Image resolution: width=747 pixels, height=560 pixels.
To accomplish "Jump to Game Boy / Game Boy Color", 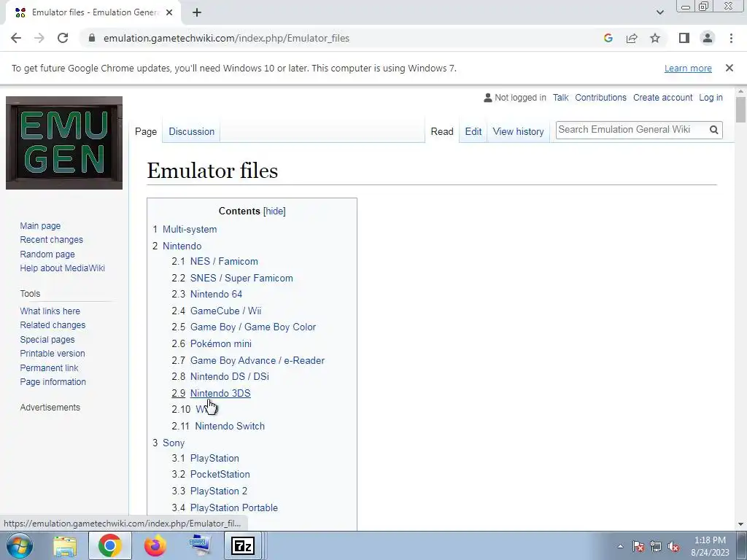I will 253,327.
